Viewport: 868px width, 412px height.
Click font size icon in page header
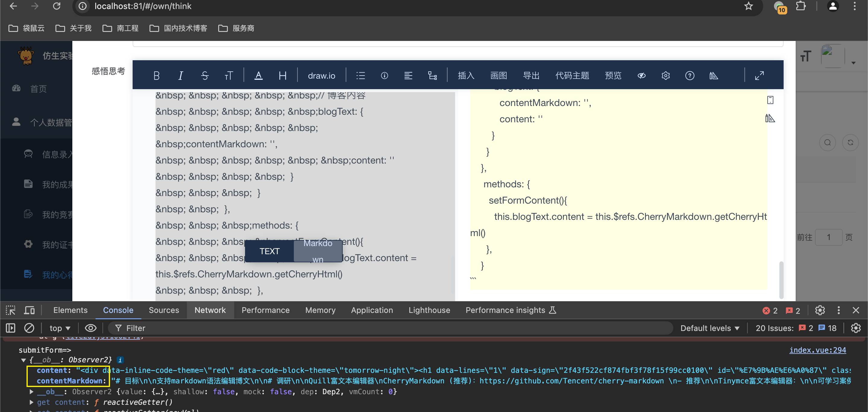806,57
